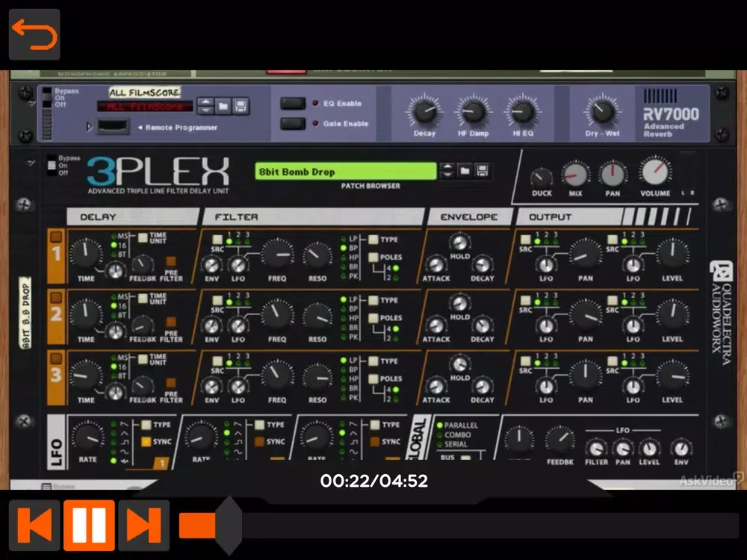Viewport: 747px width, 560px height.
Task: Toggle delay line 2 enable button
Action: [x=56, y=297]
